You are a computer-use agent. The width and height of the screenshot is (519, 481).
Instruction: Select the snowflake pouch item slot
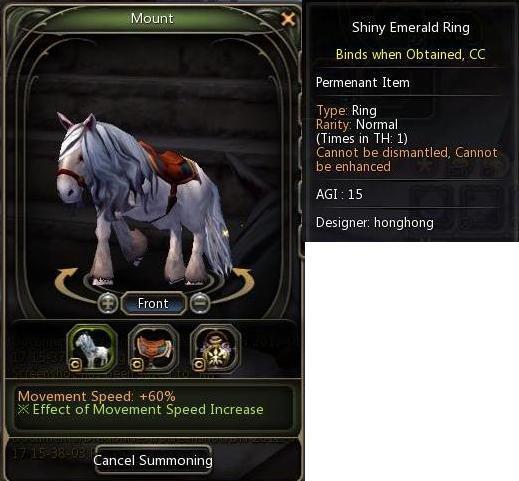[215, 348]
